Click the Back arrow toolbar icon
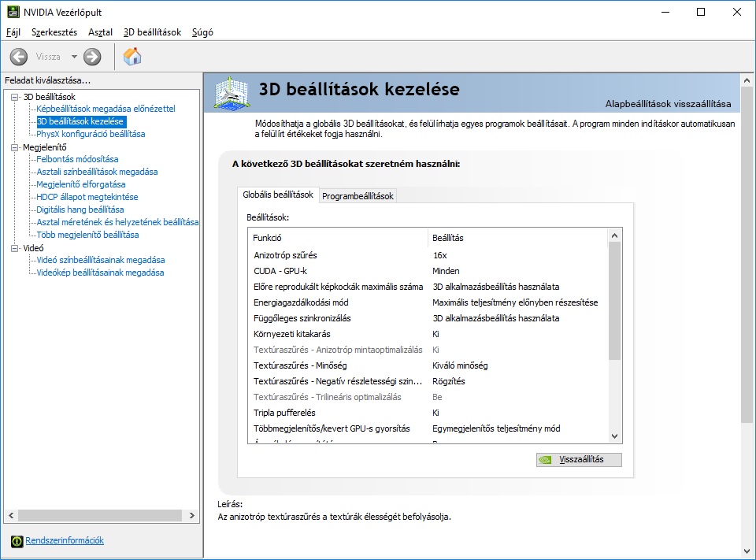Image resolution: width=756 pixels, height=560 pixels. click(19, 57)
